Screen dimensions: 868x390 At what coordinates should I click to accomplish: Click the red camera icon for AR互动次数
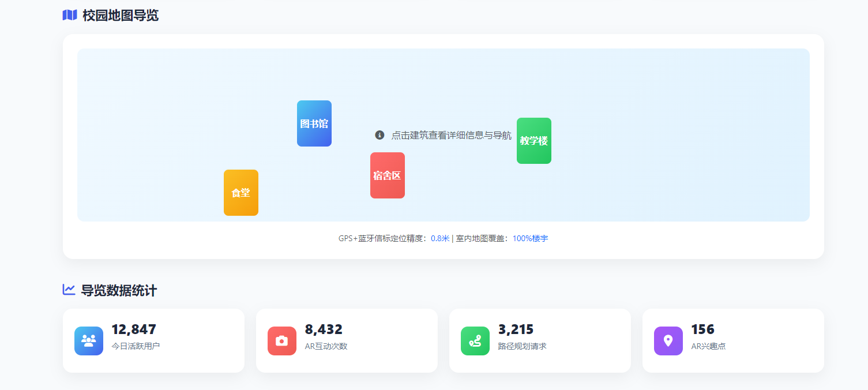click(x=282, y=341)
